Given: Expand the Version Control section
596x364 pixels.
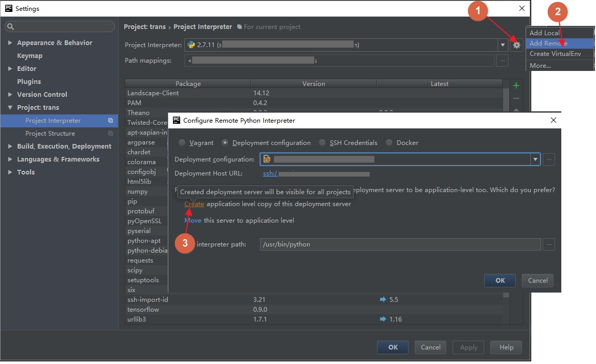Looking at the screenshot, I should (10, 94).
